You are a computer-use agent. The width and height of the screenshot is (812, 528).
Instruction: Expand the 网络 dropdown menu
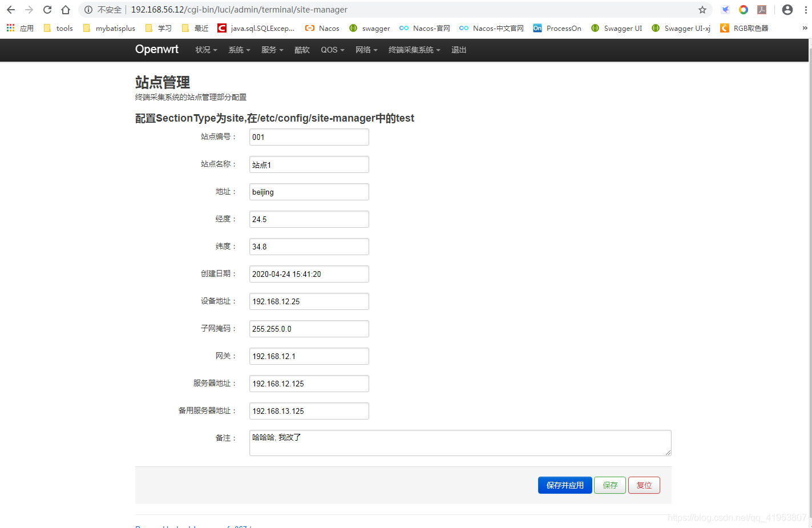pos(366,50)
